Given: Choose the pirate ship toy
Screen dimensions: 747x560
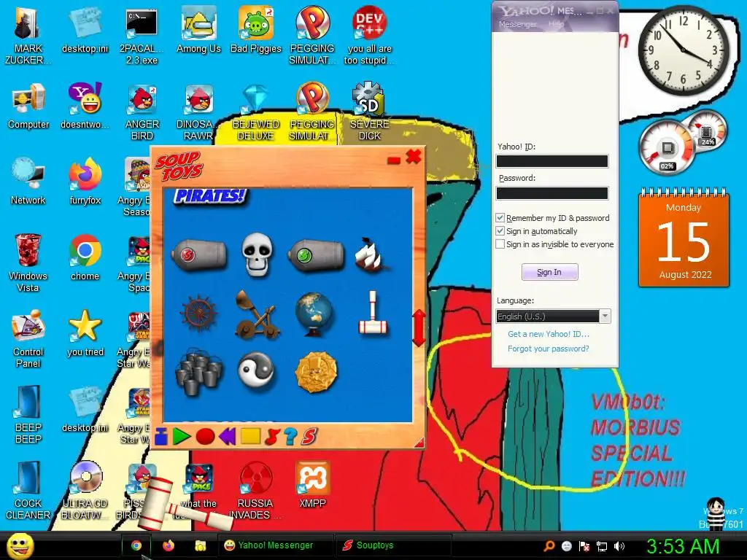Looking at the screenshot, I should click(x=371, y=254).
